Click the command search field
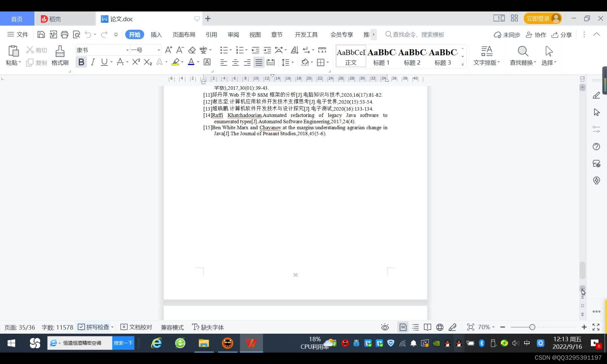The image size is (607, 364). (x=415, y=34)
